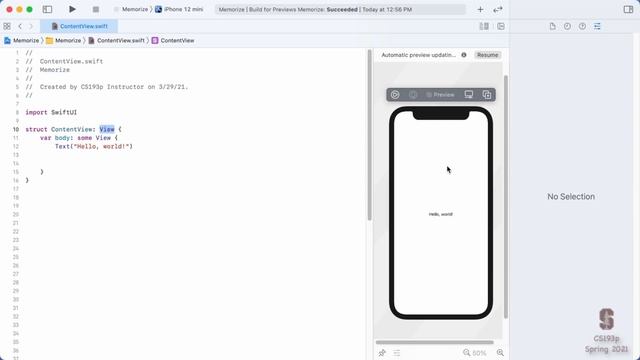Click the code review arrows icon
The height and width of the screenshot is (360, 640).
pos(498,9)
